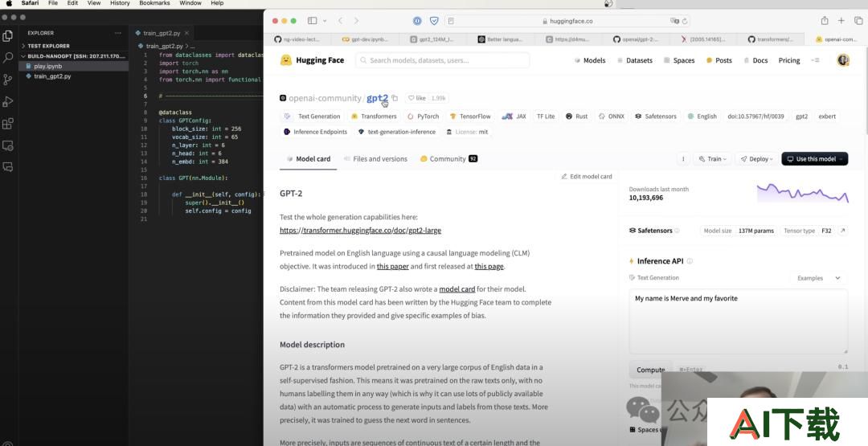Click the translate icon in address bar
The height and width of the screenshot is (446, 868).
pos(674,21)
